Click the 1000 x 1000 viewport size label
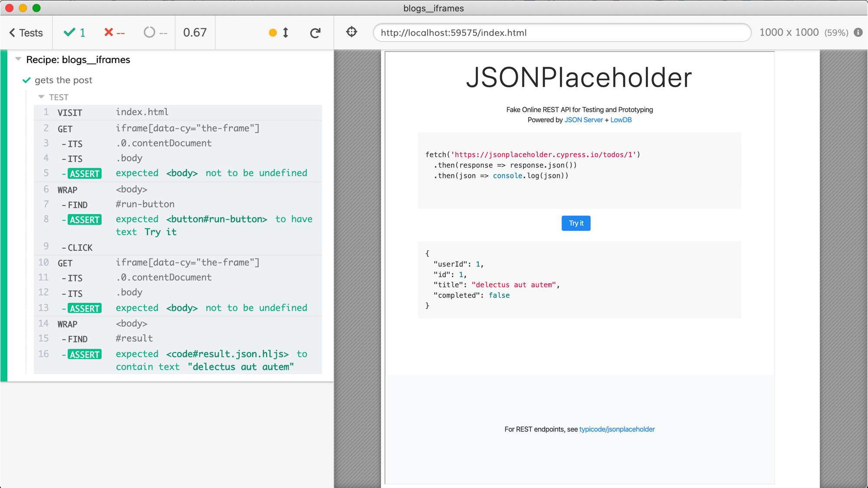The height and width of the screenshot is (488, 868). [789, 33]
